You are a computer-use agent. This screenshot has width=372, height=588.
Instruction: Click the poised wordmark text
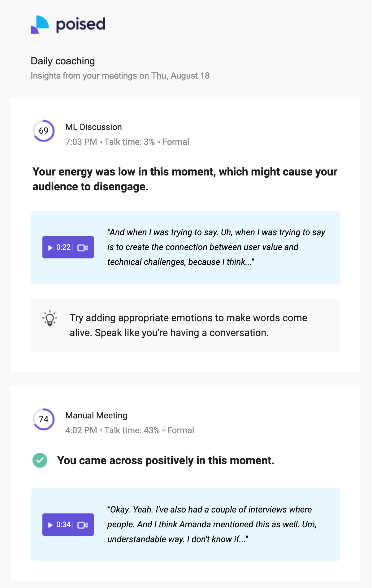click(80, 25)
